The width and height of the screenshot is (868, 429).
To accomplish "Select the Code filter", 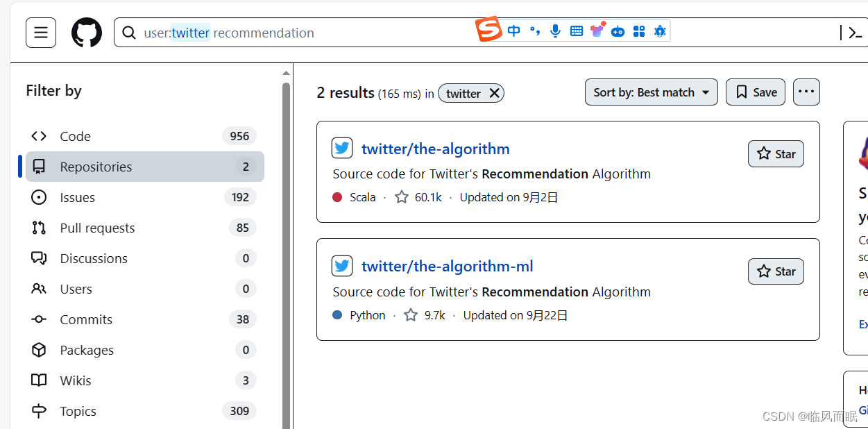I will [x=75, y=136].
